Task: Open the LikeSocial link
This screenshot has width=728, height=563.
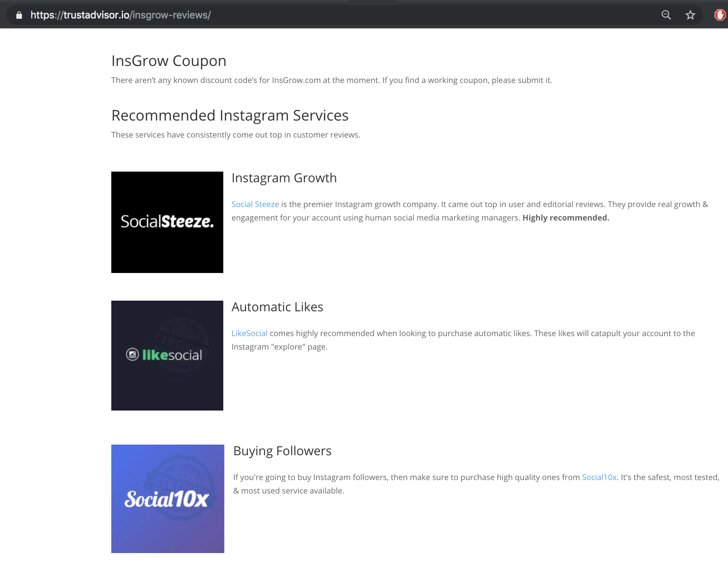Action: click(x=250, y=333)
